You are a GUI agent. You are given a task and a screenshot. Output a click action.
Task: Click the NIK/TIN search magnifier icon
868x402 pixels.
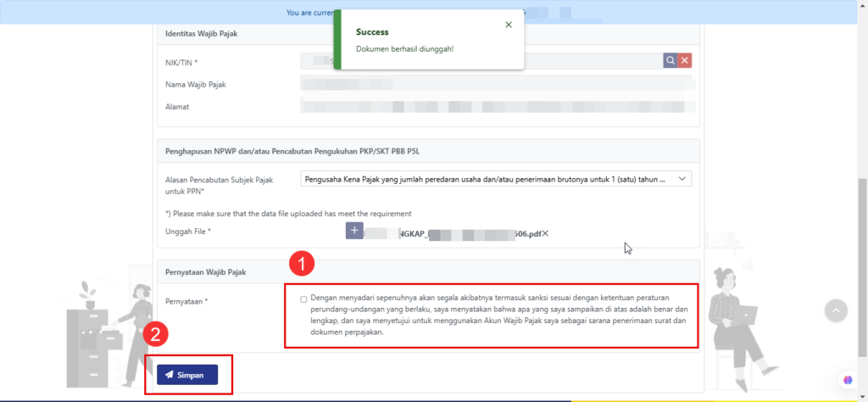click(670, 60)
